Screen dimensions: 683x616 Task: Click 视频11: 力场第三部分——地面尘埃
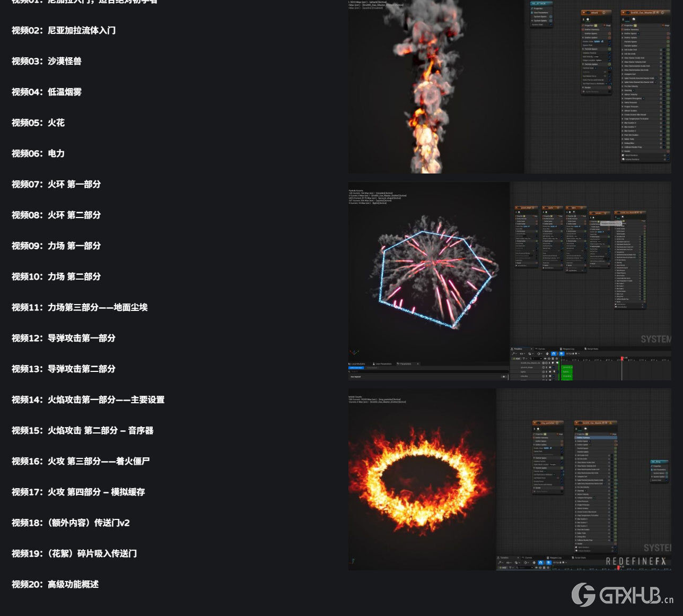pyautogui.click(x=80, y=307)
